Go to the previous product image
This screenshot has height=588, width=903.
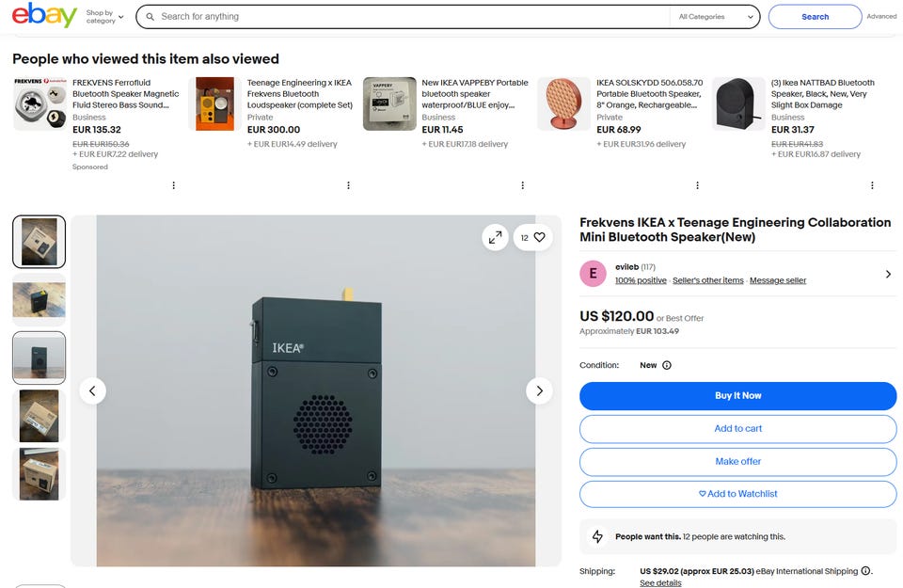pyautogui.click(x=92, y=391)
